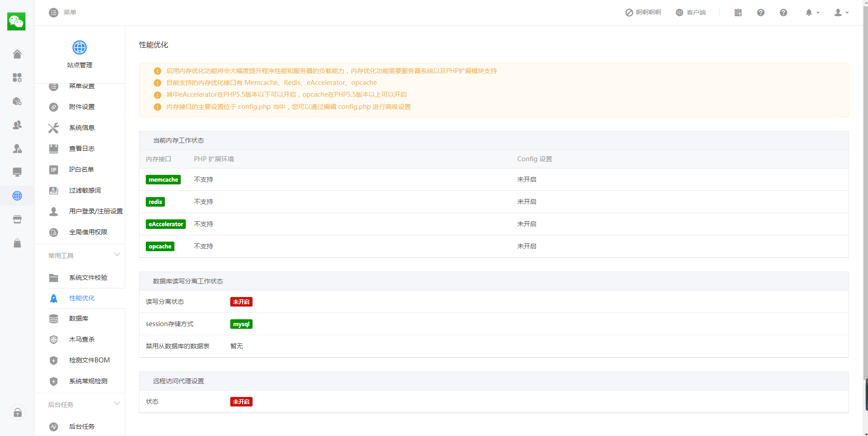This screenshot has height=436, width=868.
Task: Click the memcache green badge
Action: (163, 180)
